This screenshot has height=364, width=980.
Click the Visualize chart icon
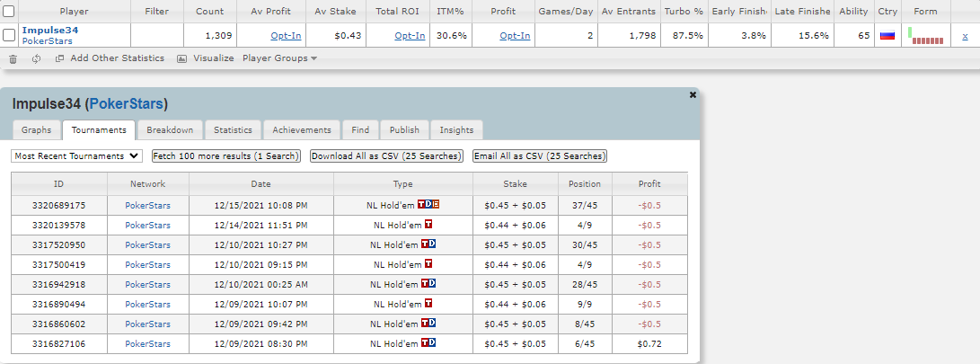click(181, 58)
